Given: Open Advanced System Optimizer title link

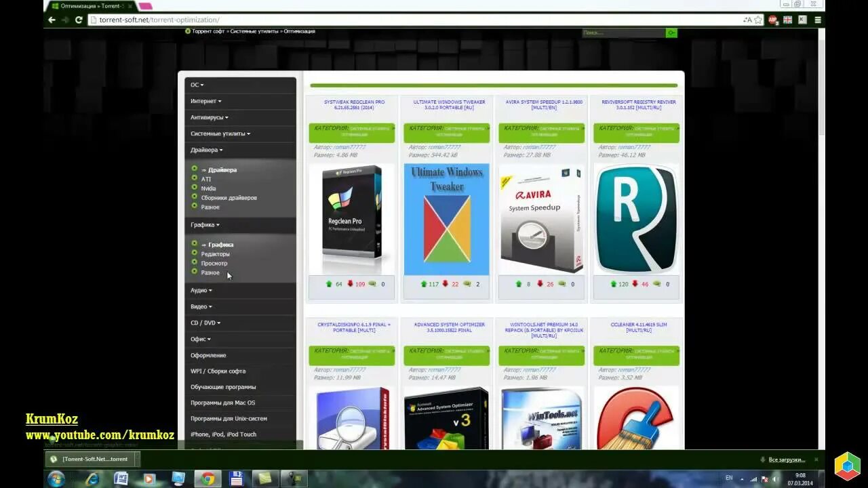Looking at the screenshot, I should (x=449, y=327).
